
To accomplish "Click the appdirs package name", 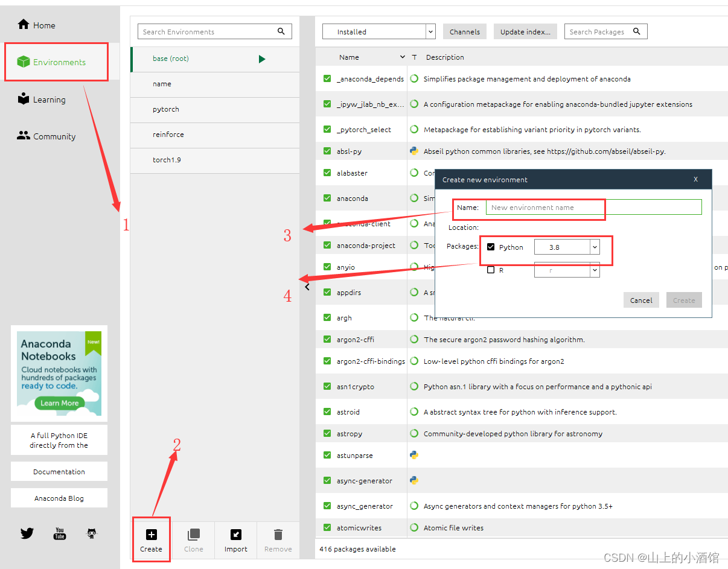I will pyautogui.click(x=350, y=292).
